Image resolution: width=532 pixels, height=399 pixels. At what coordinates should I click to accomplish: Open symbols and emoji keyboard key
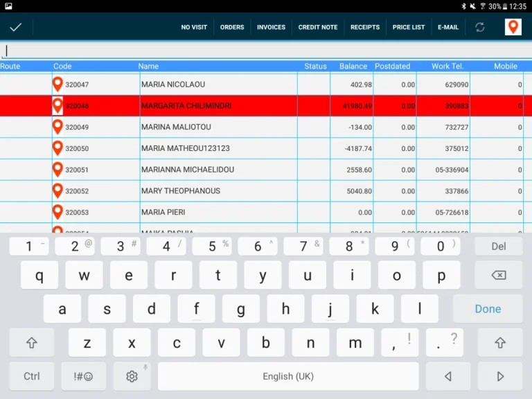coord(83,376)
